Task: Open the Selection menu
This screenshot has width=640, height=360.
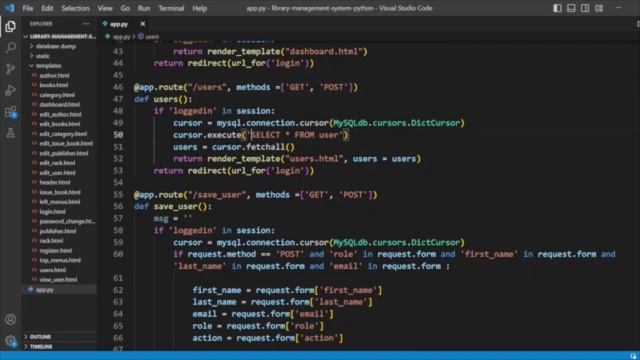Action: [75, 8]
